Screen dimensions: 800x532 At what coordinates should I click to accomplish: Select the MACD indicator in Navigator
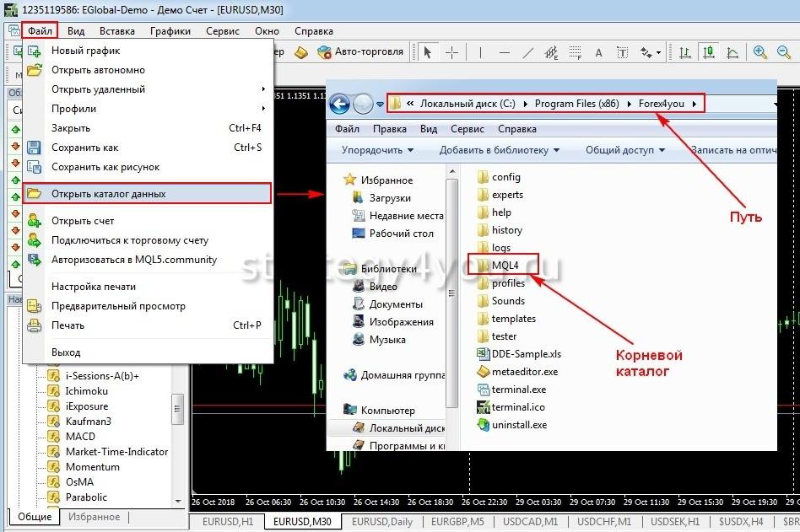80,437
